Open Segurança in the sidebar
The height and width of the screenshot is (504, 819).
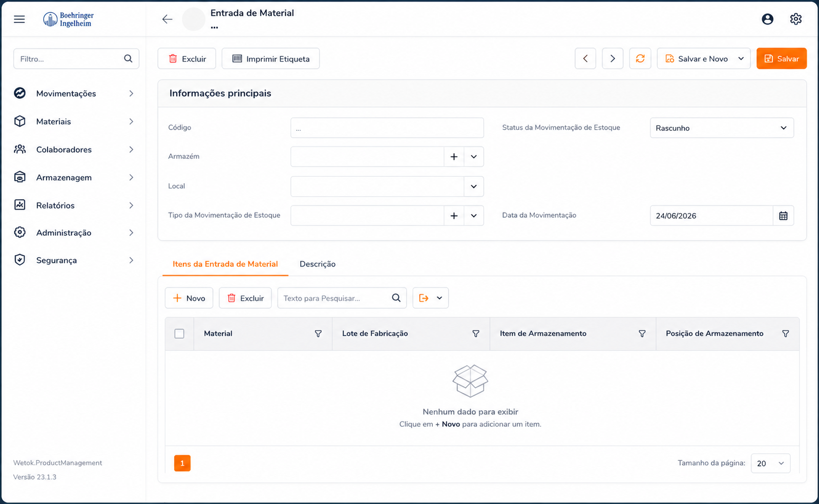(74, 260)
